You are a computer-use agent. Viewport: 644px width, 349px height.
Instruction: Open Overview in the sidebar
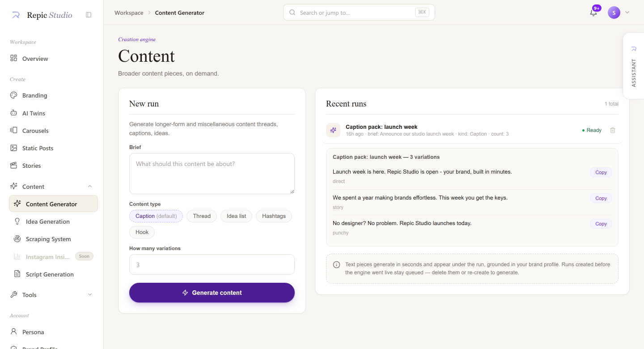[x=53, y=59]
